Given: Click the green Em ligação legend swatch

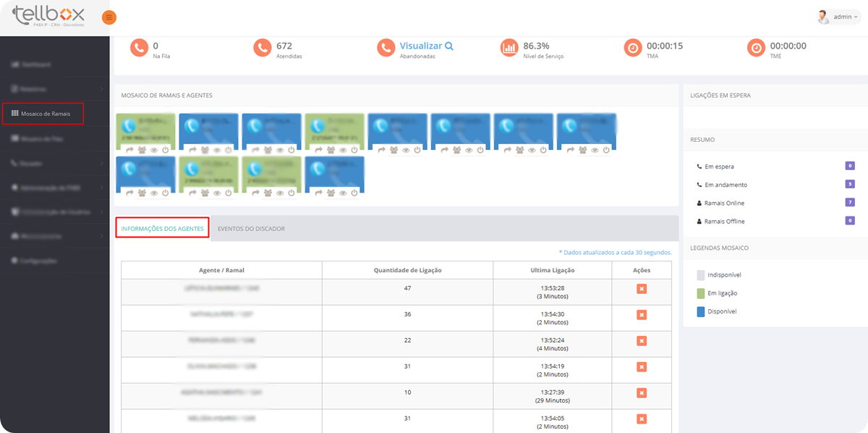Looking at the screenshot, I should pos(700,293).
